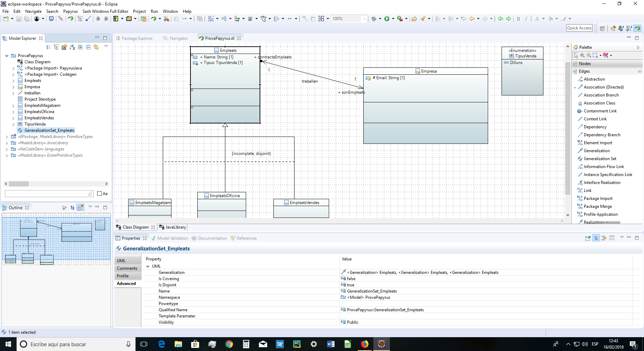Screen dimensions: 644x351
Task: Switch to the Package Explorer tab
Action: pyautogui.click(x=134, y=38)
